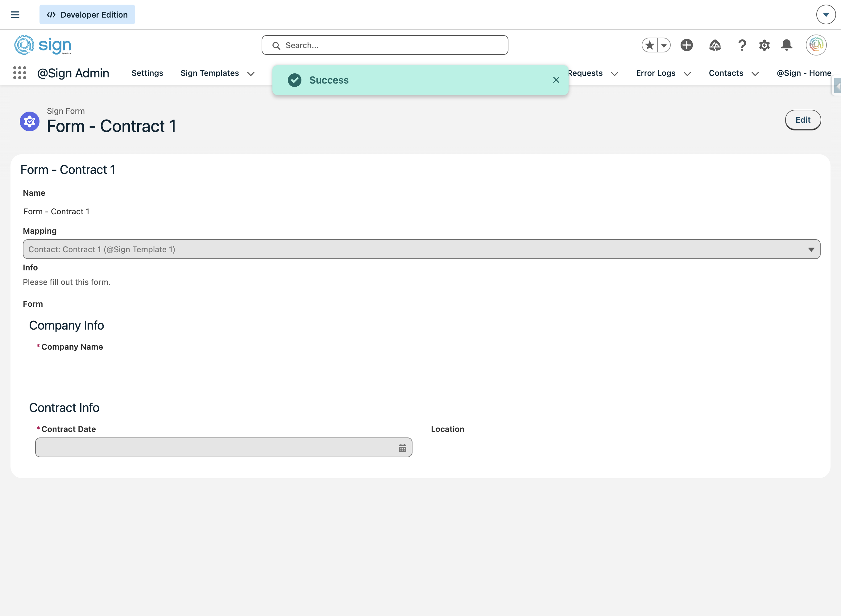Open the hamburger menu icon
Viewport: 841px width, 616px height.
(15, 15)
